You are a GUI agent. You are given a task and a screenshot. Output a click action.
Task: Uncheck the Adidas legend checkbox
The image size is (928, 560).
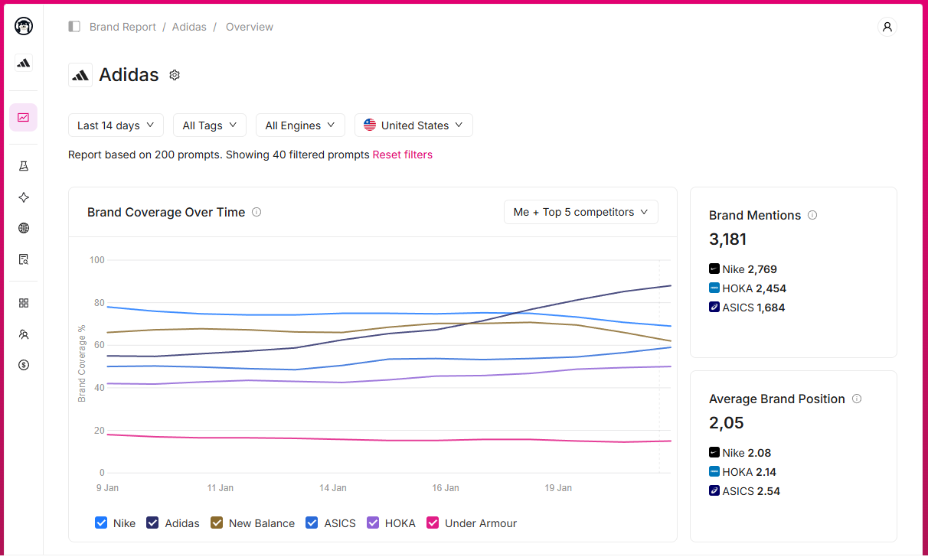(x=152, y=523)
